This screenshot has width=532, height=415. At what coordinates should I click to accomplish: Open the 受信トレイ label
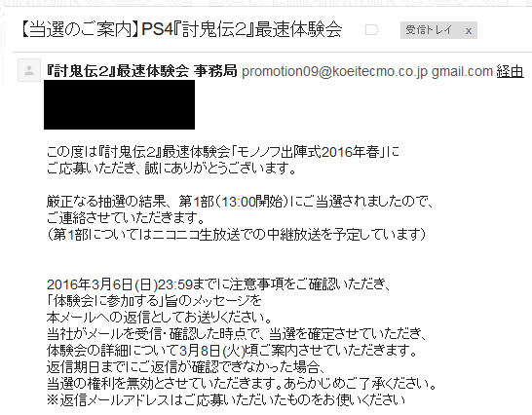click(429, 30)
